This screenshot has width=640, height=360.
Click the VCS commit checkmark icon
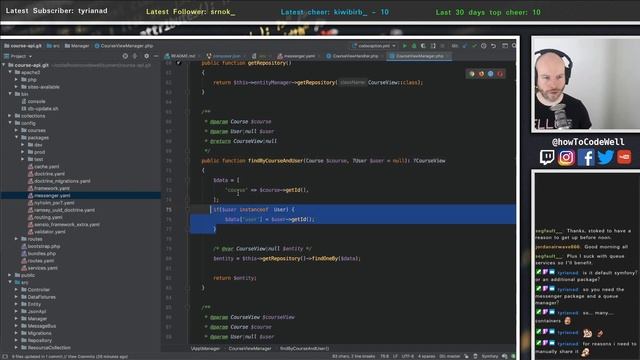click(x=474, y=46)
